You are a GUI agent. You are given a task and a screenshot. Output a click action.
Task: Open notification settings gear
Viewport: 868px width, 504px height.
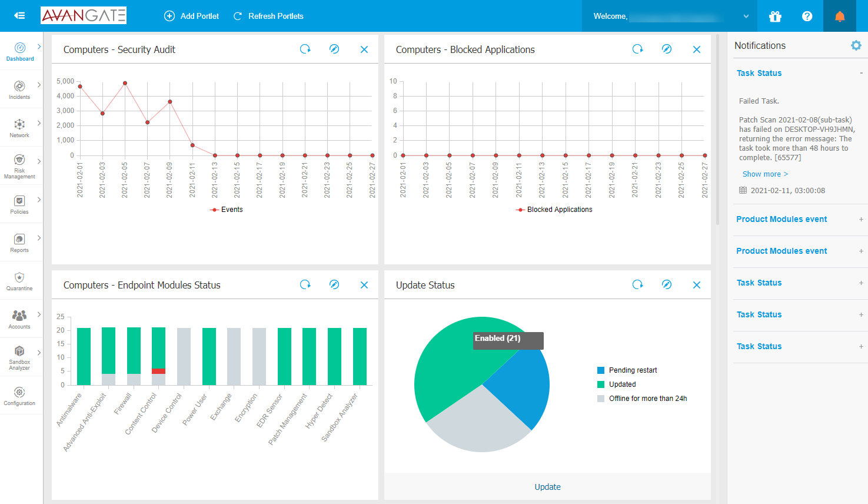[856, 45]
